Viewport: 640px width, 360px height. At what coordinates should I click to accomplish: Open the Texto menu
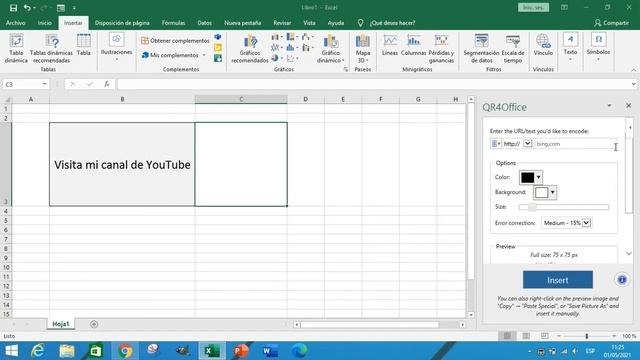[x=570, y=47]
